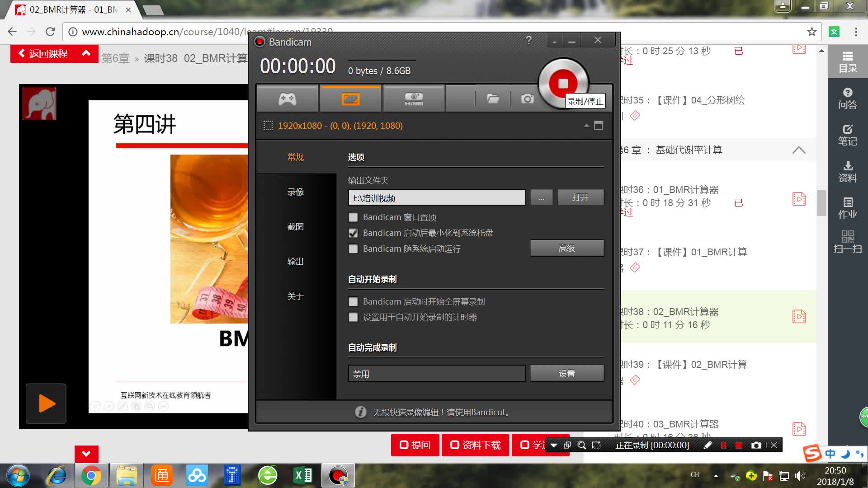Viewport: 868px width, 488px height.
Task: Collapse the 第6章 基础代谢率计算 section
Action: (799, 150)
